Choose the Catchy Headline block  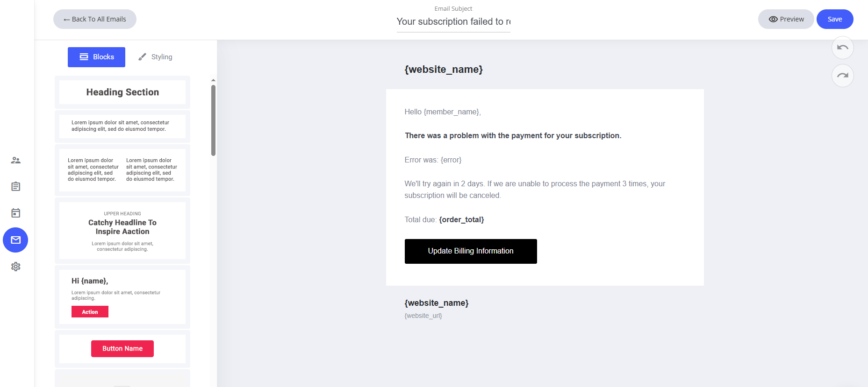tap(122, 231)
